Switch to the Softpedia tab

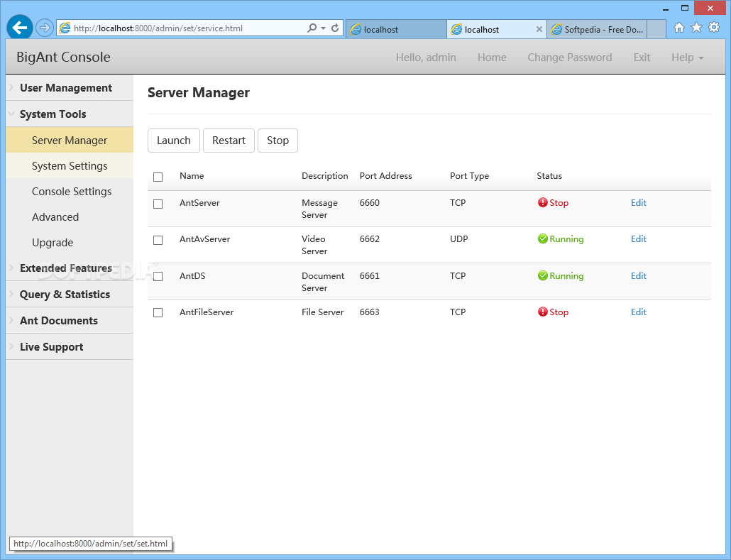597,29
